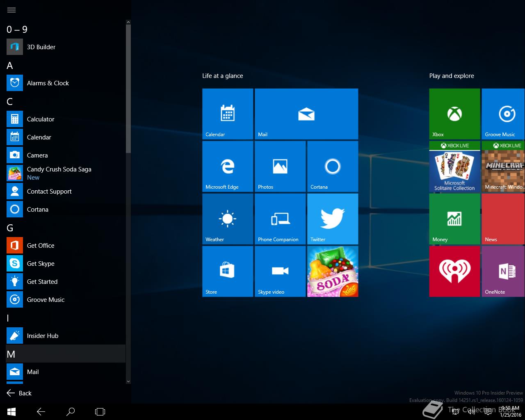Click the letter A group header
Viewport: 525px width, 420px height.
click(x=10, y=65)
